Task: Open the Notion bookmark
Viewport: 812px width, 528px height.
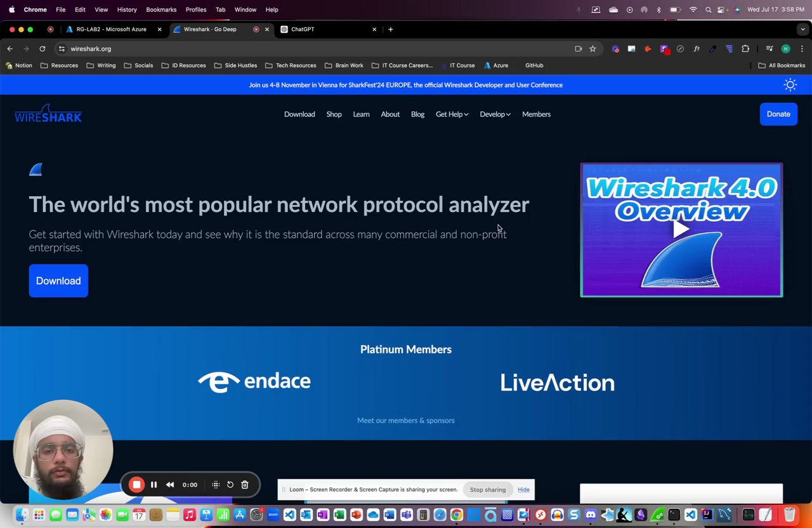Action: point(18,65)
